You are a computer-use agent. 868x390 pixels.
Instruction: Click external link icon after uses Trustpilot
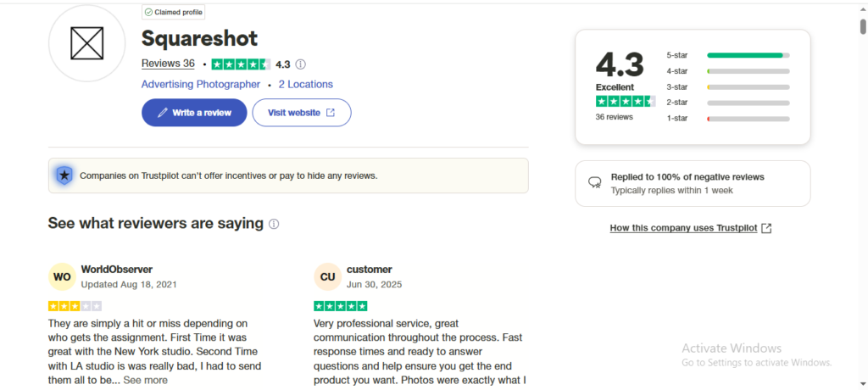click(x=766, y=228)
